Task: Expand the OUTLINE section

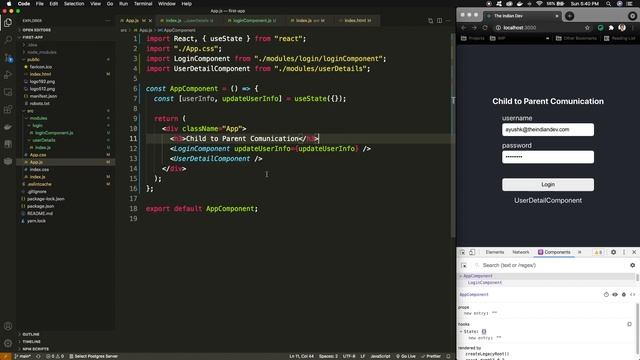Action: pyautogui.click(x=31, y=334)
